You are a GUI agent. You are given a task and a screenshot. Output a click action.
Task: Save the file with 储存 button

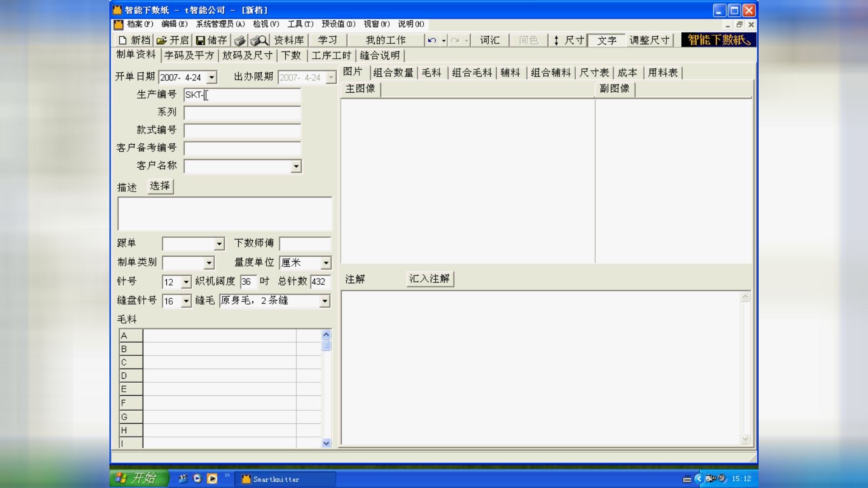(x=211, y=40)
